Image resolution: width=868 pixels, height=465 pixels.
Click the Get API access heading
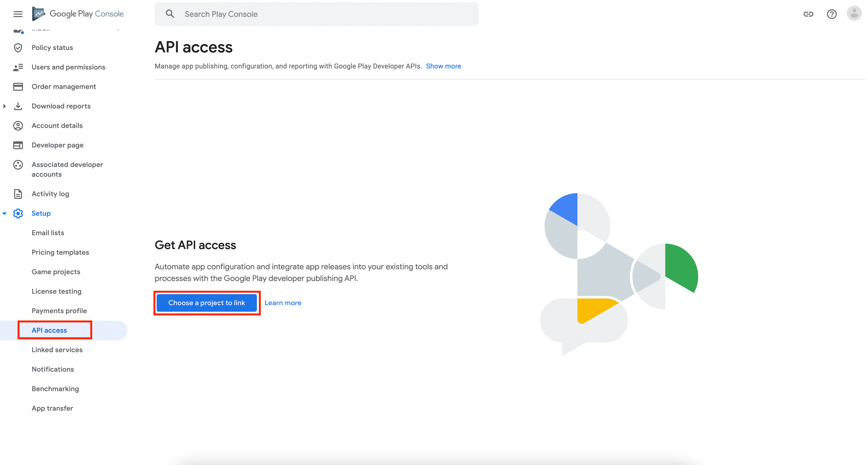point(195,245)
